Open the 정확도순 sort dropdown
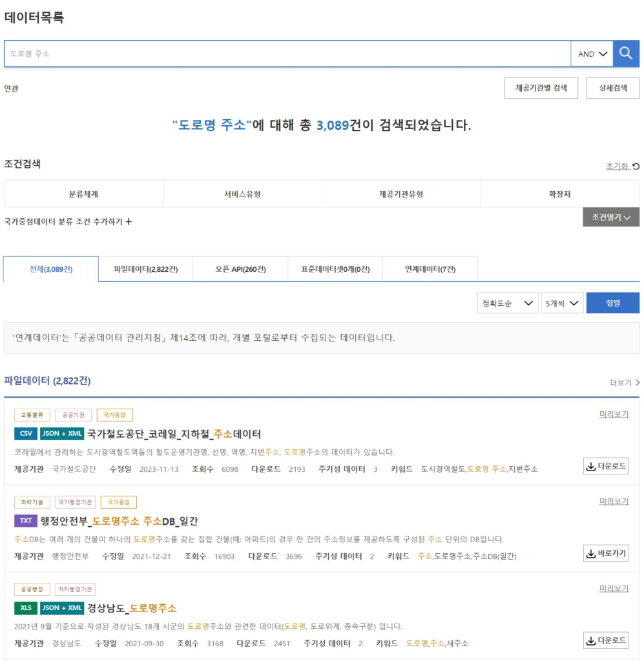The width and height of the screenshot is (644, 661). point(508,303)
